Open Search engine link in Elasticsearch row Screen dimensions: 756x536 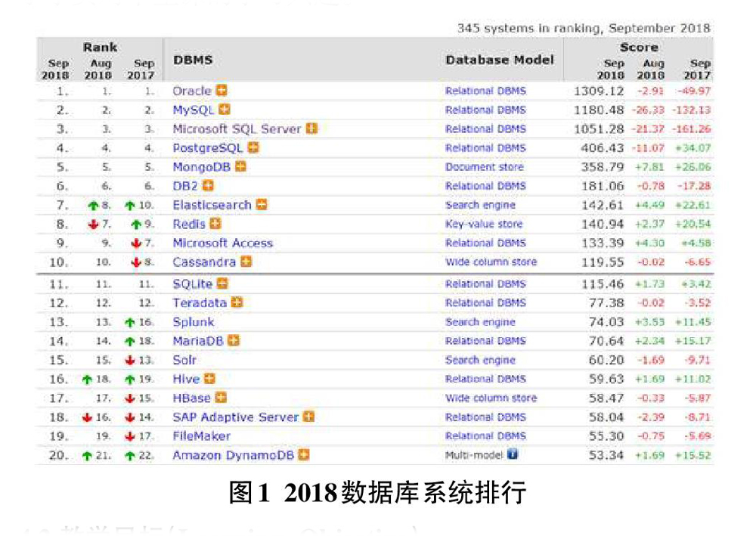click(x=480, y=206)
